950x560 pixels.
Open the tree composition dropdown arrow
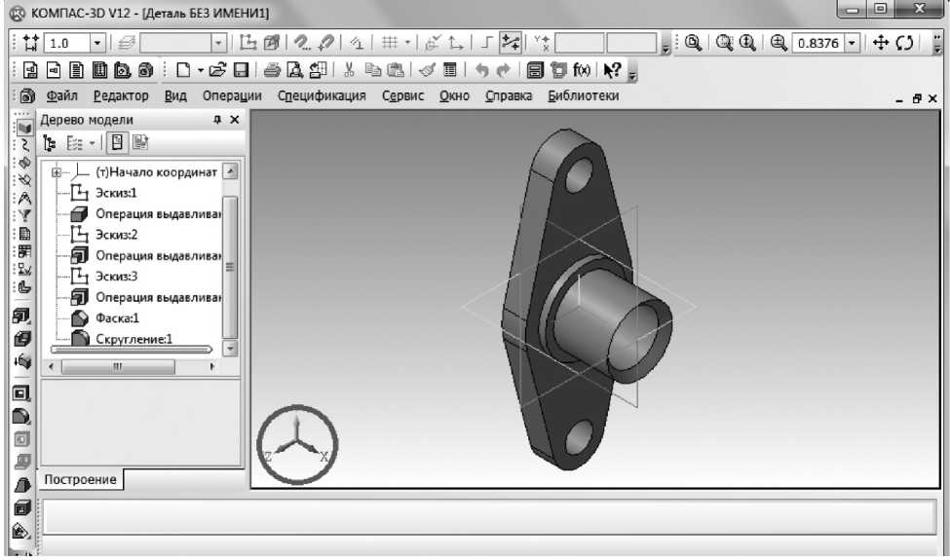point(93,143)
